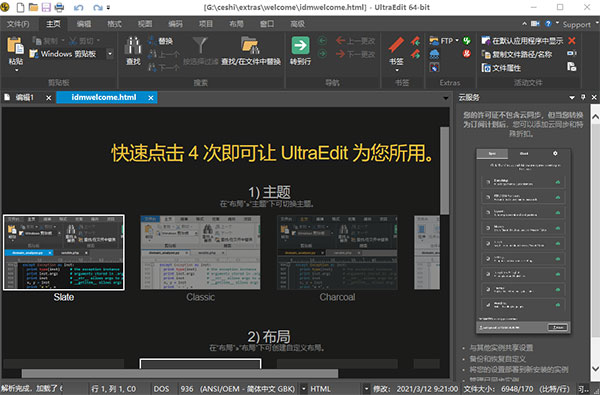Switch to the 高级 ribbon tab
The height and width of the screenshot is (395, 600).
(x=297, y=24)
